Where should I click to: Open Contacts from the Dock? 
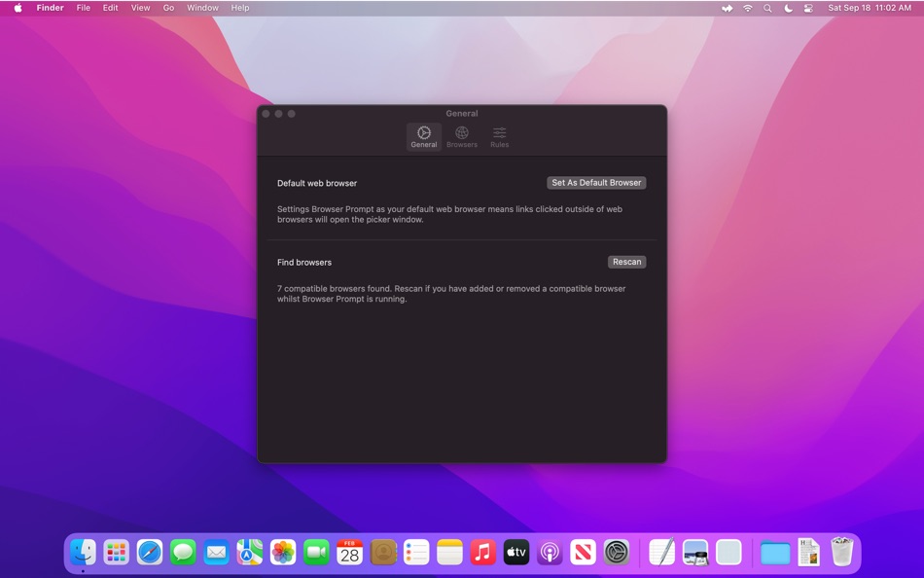pyautogui.click(x=383, y=553)
